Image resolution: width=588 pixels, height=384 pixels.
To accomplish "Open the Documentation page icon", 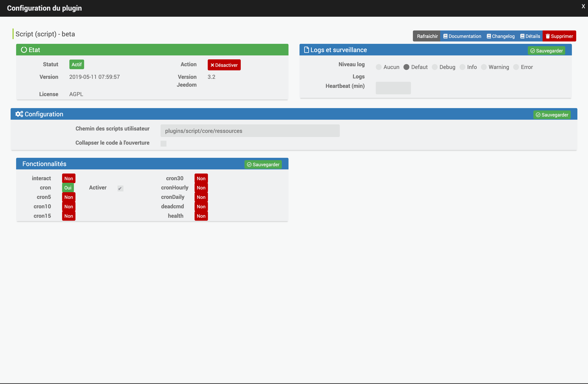I will pos(446,36).
